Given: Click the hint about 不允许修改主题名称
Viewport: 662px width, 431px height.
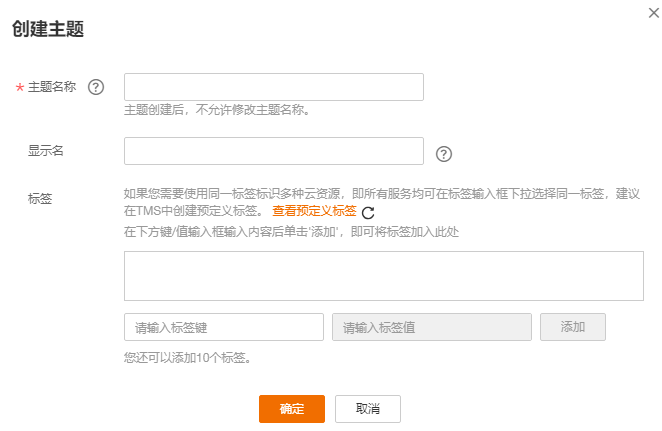Looking at the screenshot, I should point(216,110).
